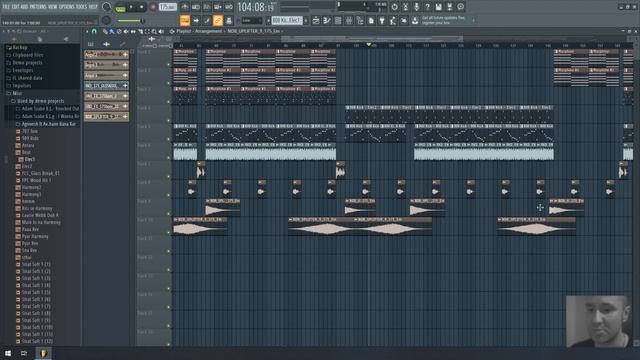
Task: Click the song time display
Action: pos(256,7)
